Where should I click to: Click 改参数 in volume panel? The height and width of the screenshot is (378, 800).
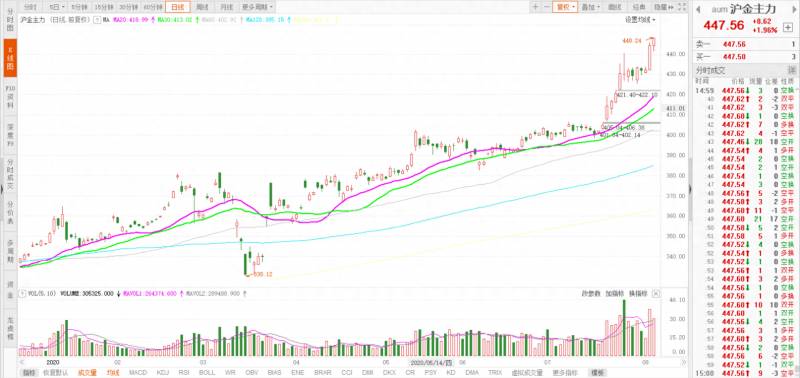tap(591, 294)
